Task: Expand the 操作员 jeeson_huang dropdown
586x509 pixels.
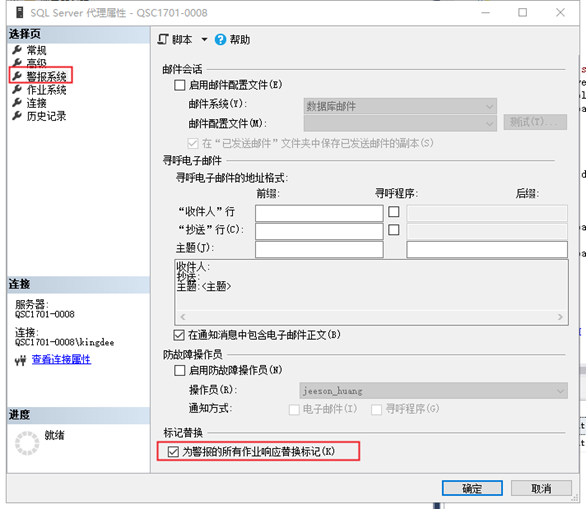Action: click(433, 391)
